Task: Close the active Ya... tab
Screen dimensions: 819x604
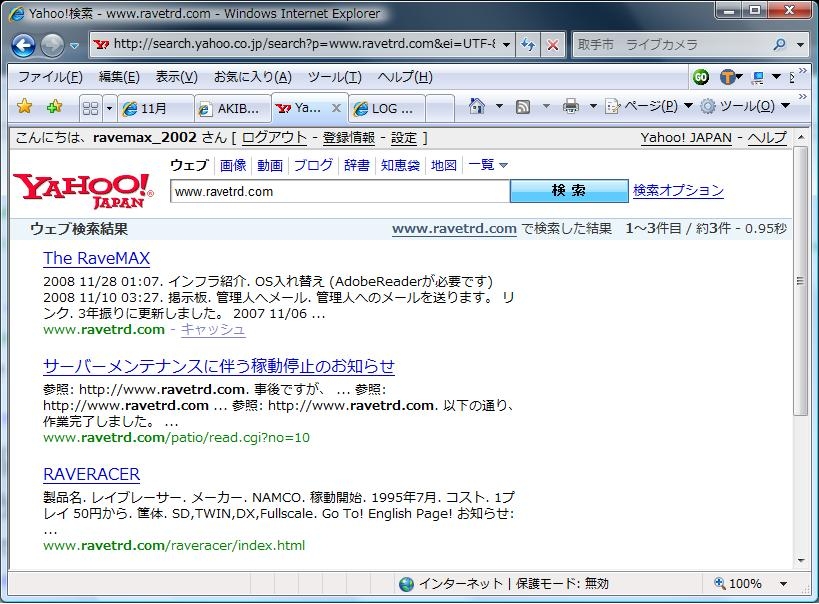Action: [x=336, y=108]
